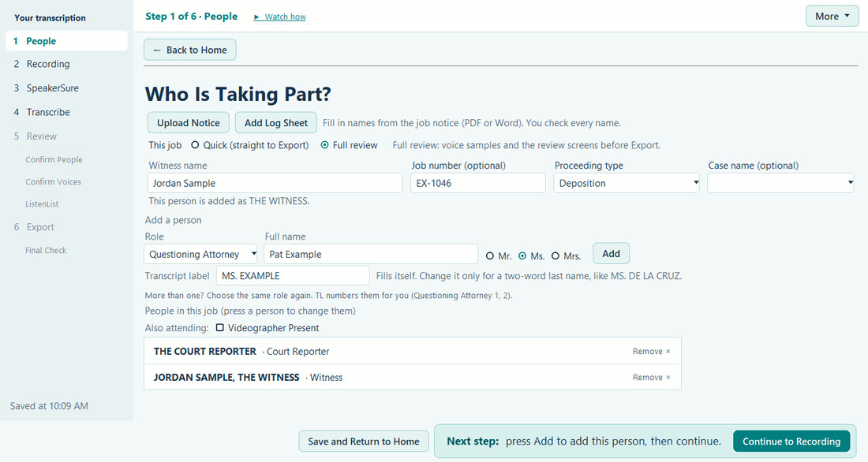Click Add to add the person

point(611,253)
